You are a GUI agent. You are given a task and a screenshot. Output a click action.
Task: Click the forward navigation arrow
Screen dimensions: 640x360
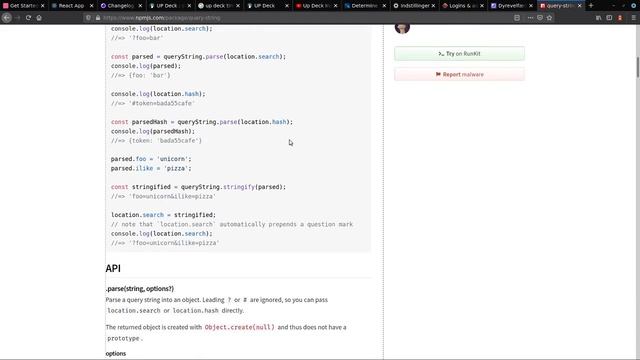click(x=18, y=18)
